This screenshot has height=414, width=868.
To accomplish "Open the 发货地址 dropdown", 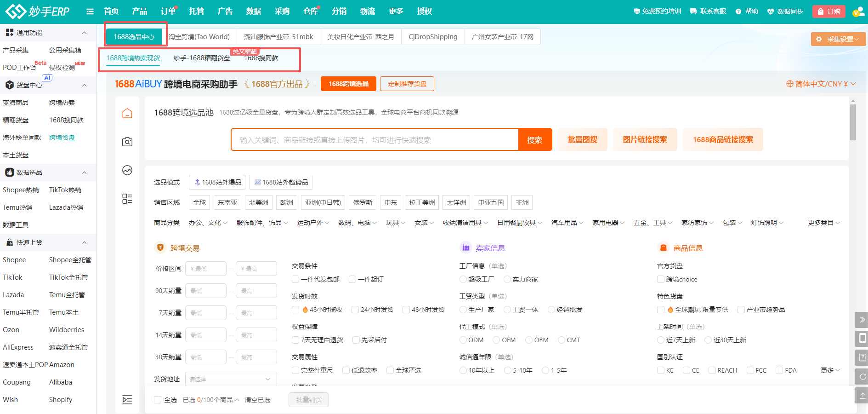I will [x=231, y=379].
